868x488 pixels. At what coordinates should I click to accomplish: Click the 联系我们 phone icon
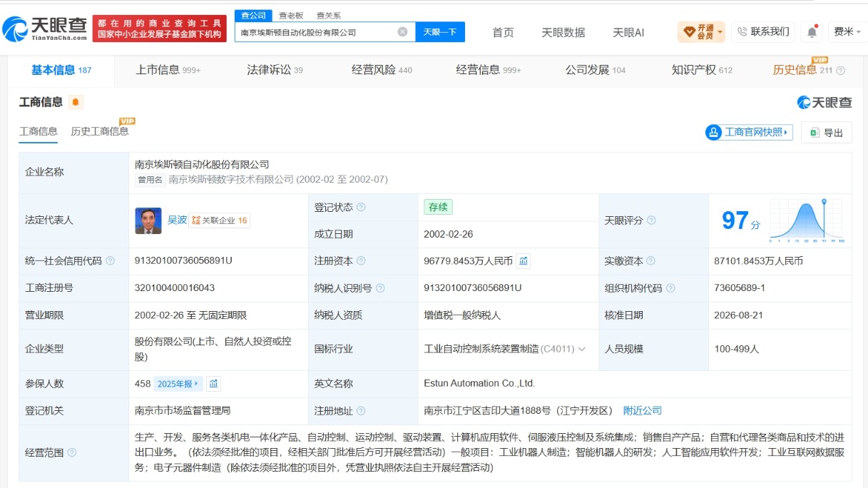(x=742, y=32)
